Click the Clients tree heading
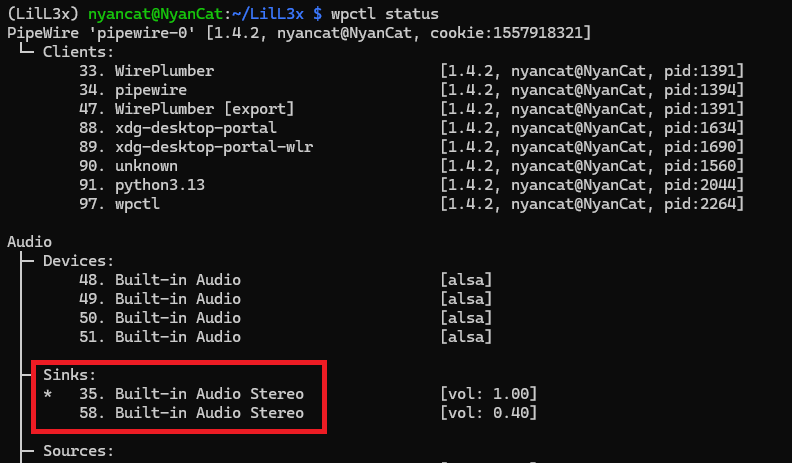 coord(78,52)
